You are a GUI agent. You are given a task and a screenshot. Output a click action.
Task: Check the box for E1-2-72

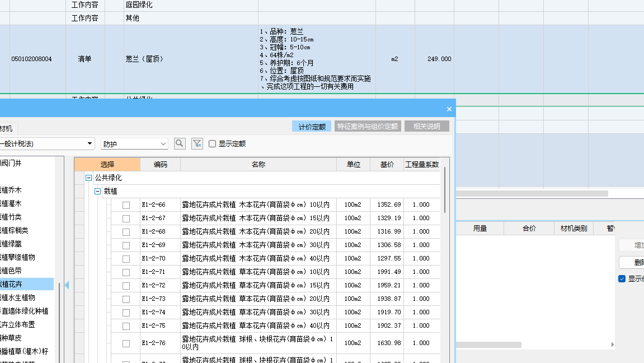(x=126, y=286)
